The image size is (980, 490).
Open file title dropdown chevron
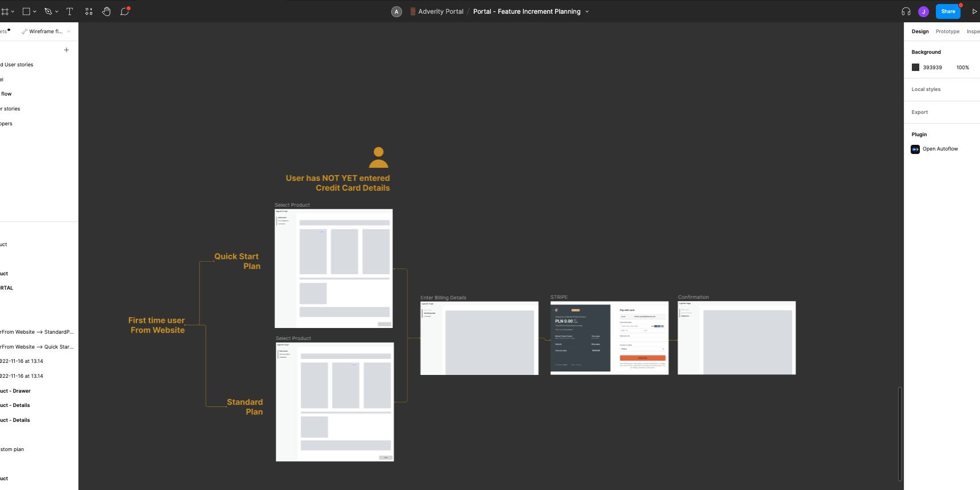coord(587,11)
